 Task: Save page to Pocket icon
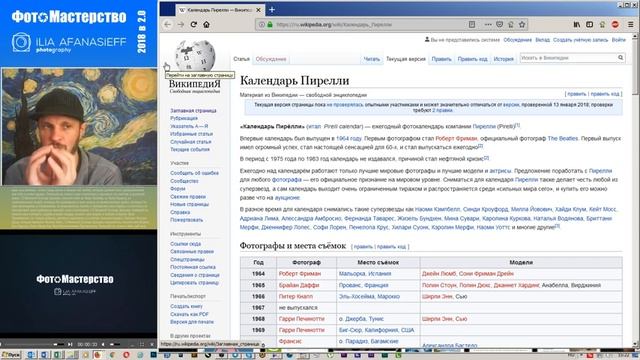pos(500,24)
